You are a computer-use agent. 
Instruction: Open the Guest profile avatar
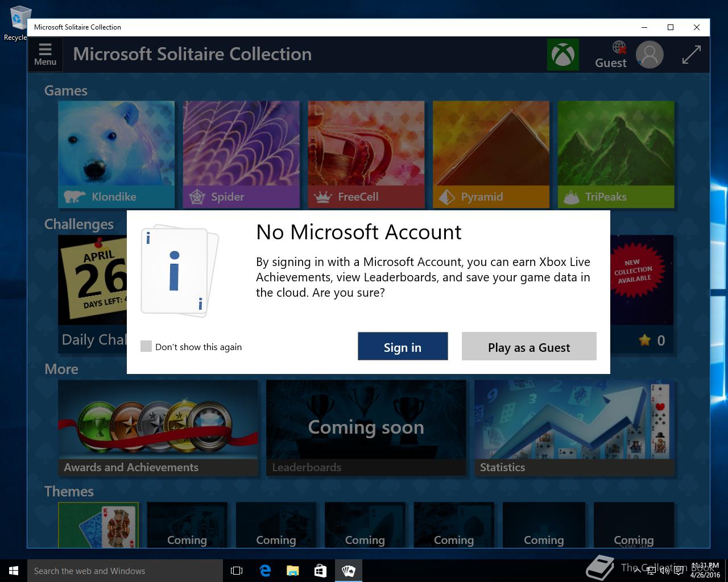[x=650, y=55]
